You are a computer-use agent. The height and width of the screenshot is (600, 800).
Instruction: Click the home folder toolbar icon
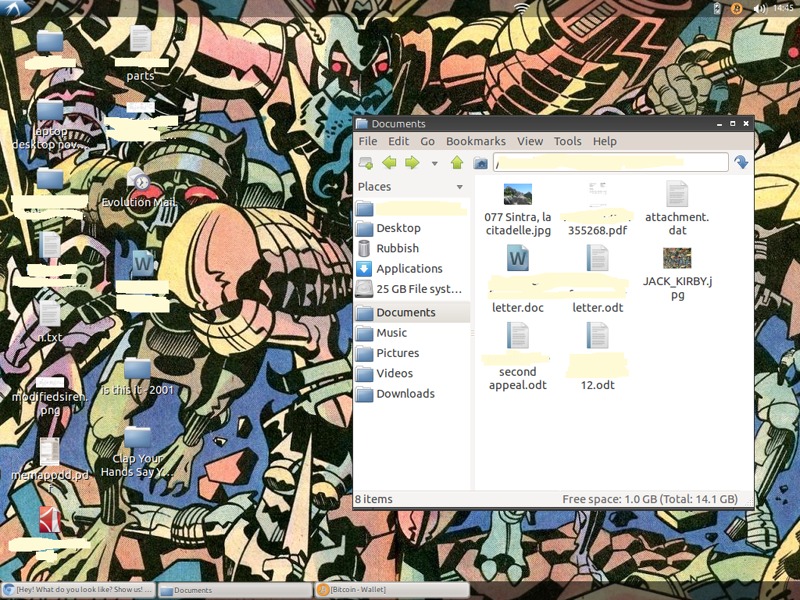(480, 163)
